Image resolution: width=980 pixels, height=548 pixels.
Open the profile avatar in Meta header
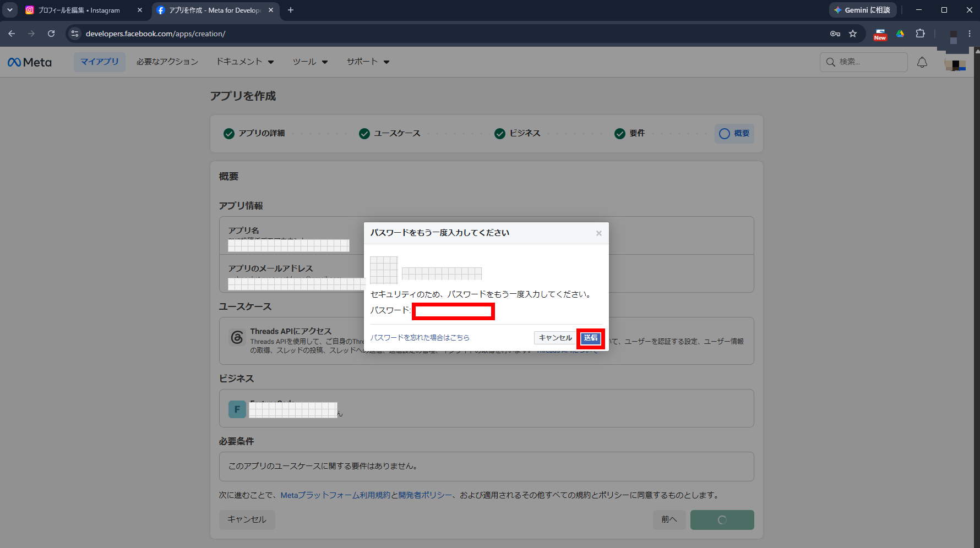[955, 64]
